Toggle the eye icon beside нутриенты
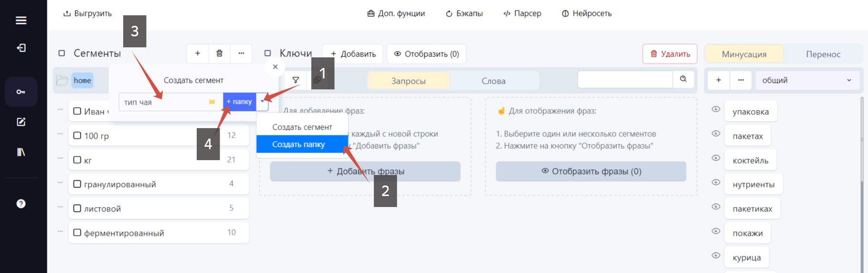The image size is (868, 273). click(x=716, y=182)
